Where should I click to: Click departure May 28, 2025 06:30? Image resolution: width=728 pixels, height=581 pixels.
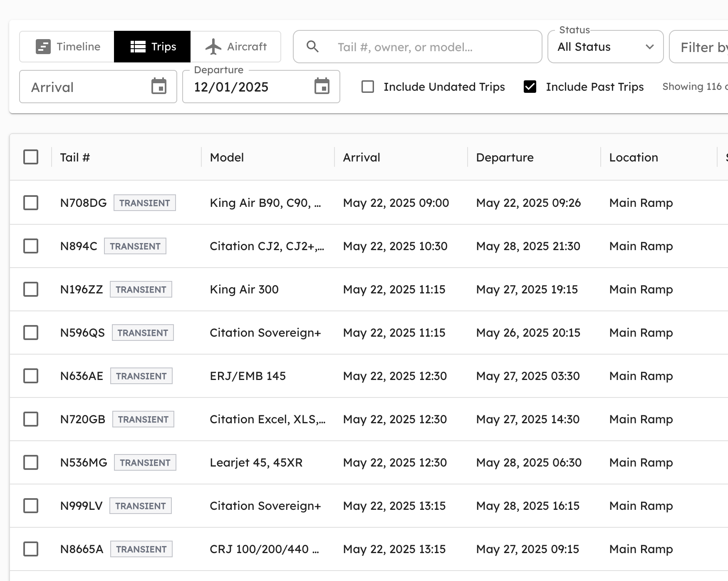point(529,462)
